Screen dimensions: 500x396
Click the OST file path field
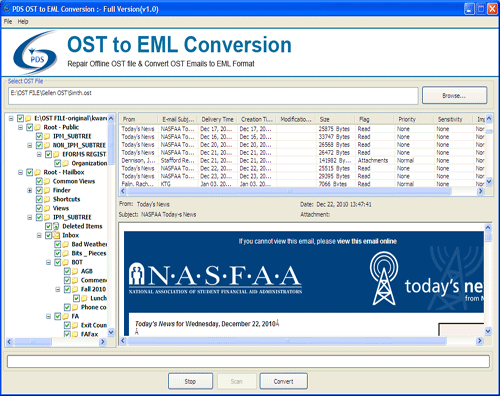coord(213,96)
